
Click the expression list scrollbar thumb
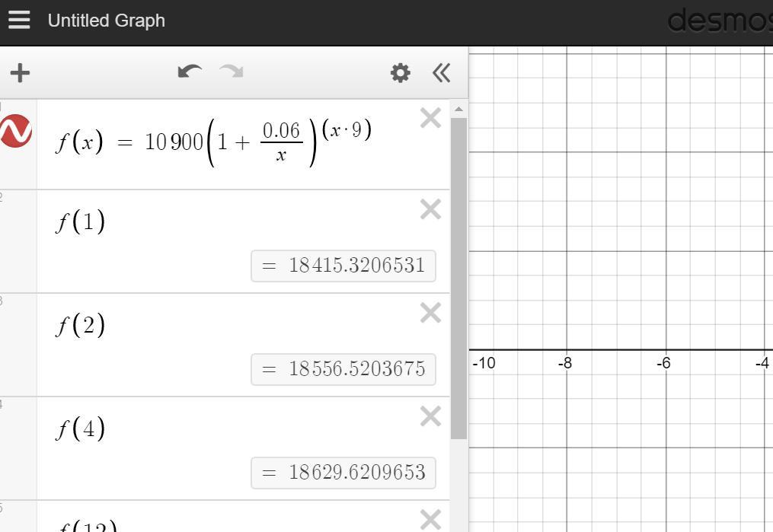tap(458, 279)
